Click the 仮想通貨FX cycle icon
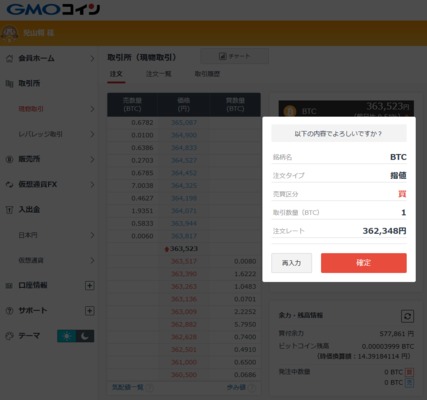 click(x=9, y=184)
